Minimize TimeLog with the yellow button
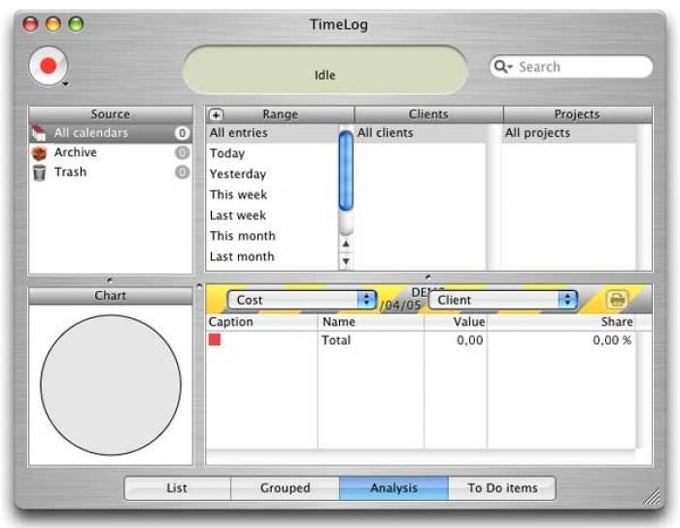This screenshot has width=680, height=528. [53, 24]
